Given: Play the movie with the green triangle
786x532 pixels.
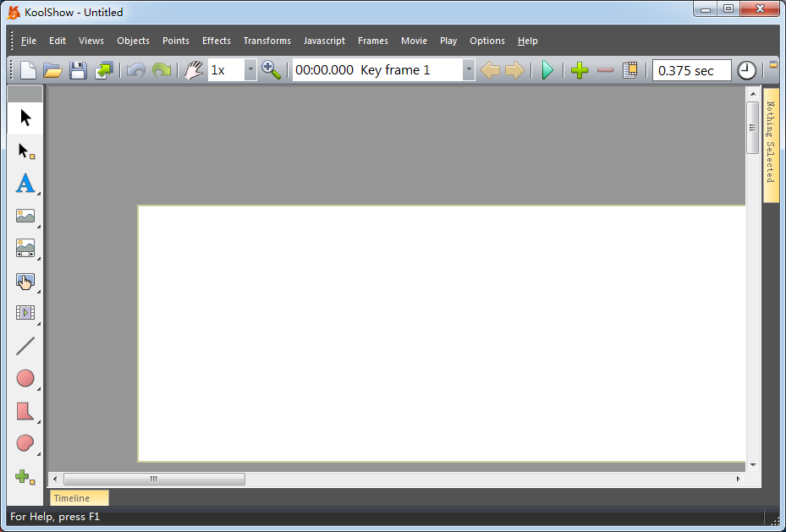Looking at the screenshot, I should pyautogui.click(x=547, y=70).
